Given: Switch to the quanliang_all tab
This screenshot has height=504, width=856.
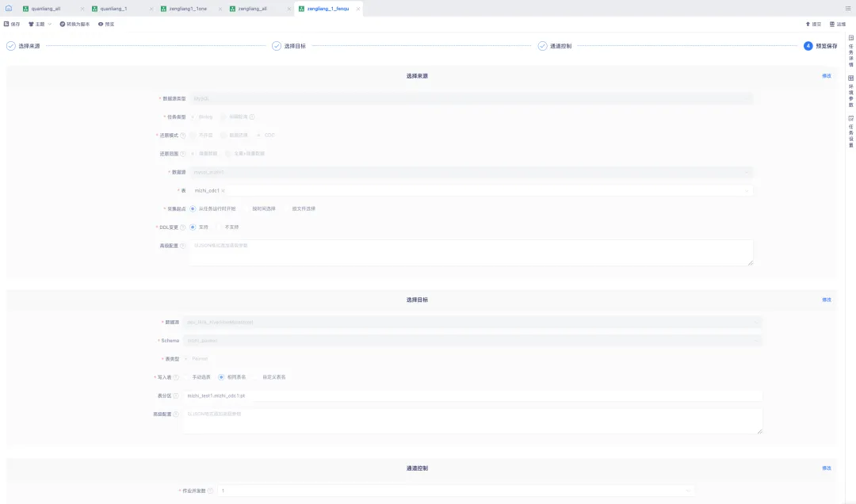Looking at the screenshot, I should (x=46, y=9).
